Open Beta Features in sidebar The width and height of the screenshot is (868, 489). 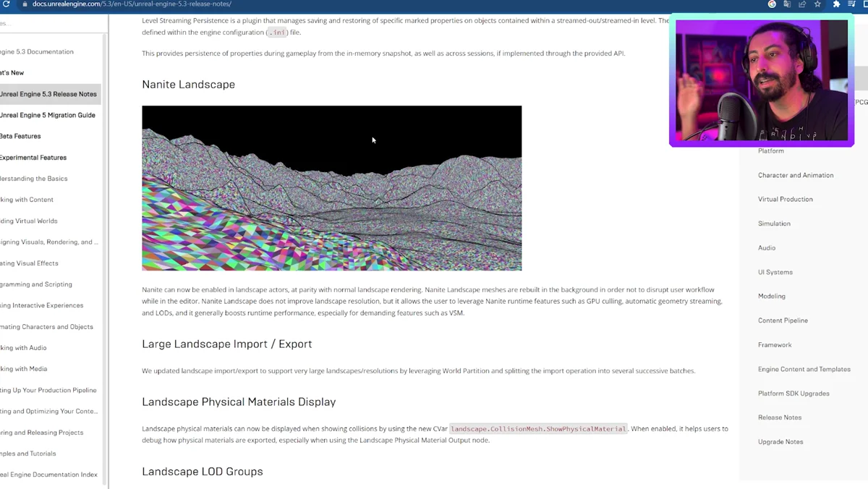coord(20,136)
